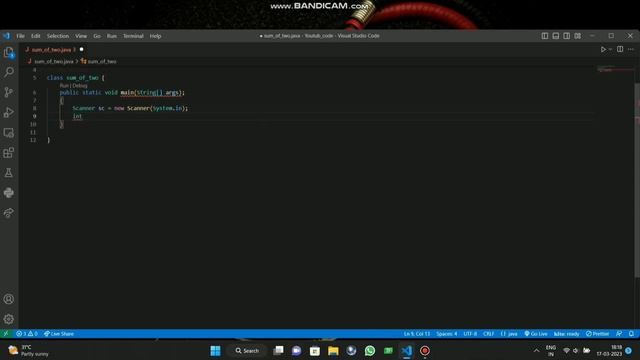Open the Help menu
640x360 pixels.
click(x=155, y=36)
